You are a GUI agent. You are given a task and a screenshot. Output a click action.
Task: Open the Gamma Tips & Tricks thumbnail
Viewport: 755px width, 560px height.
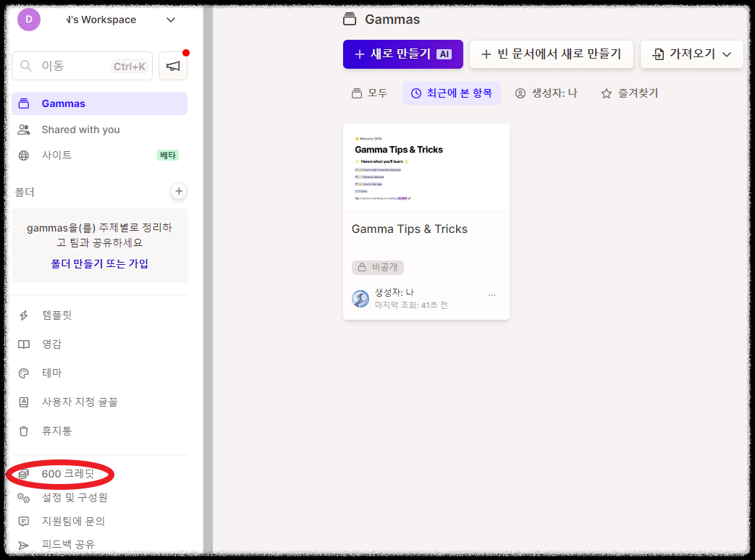426,166
